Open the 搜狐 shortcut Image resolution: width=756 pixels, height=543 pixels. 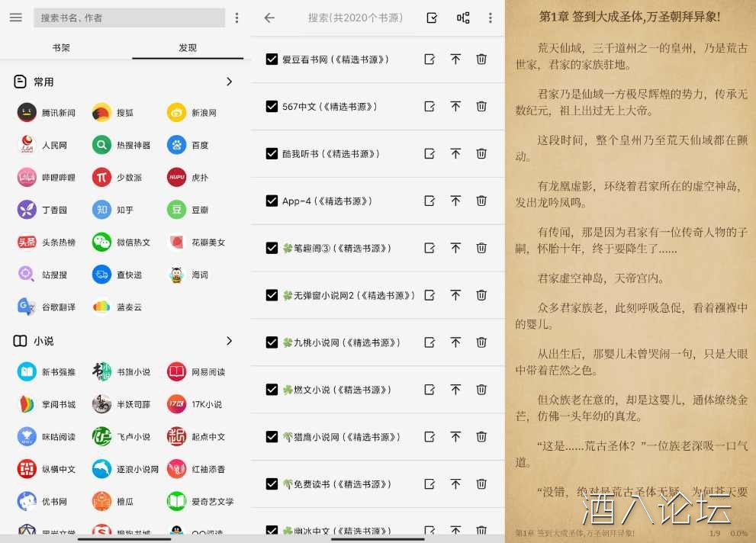(113, 113)
